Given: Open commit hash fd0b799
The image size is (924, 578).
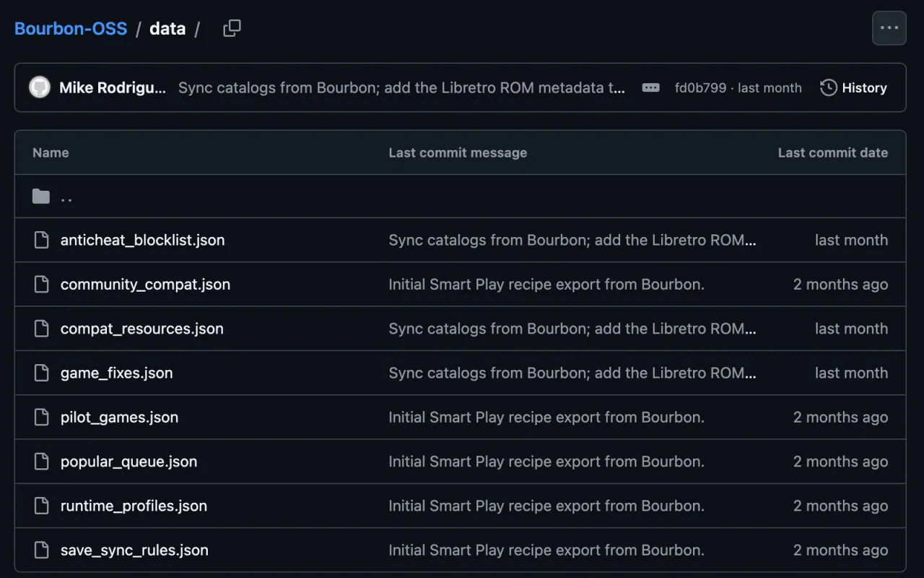Looking at the screenshot, I should (x=699, y=88).
